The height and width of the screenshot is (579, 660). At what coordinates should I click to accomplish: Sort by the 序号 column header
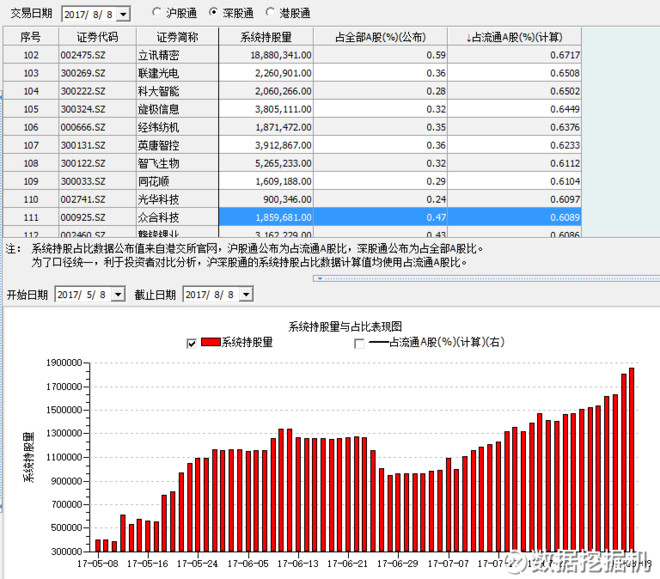click(30, 36)
